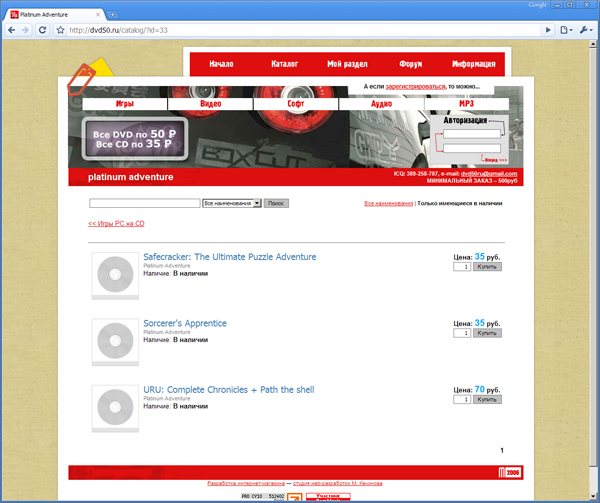This screenshot has width=600, height=503.
Task: Open the Мой раздел menu item
Action: 347,64
